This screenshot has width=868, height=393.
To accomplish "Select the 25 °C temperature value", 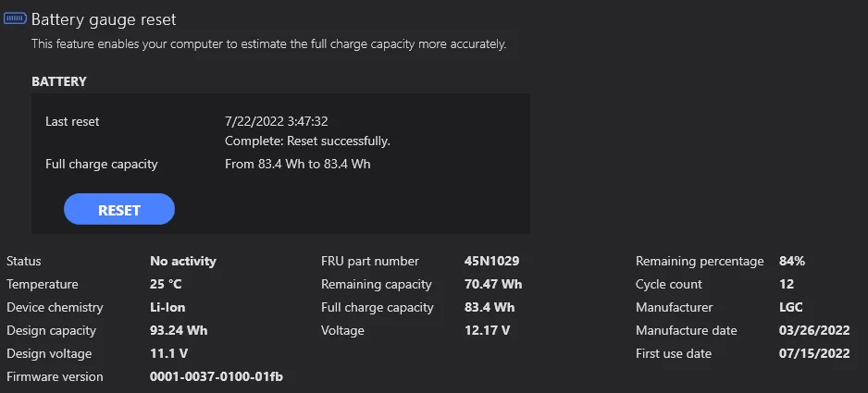I will (x=166, y=284).
